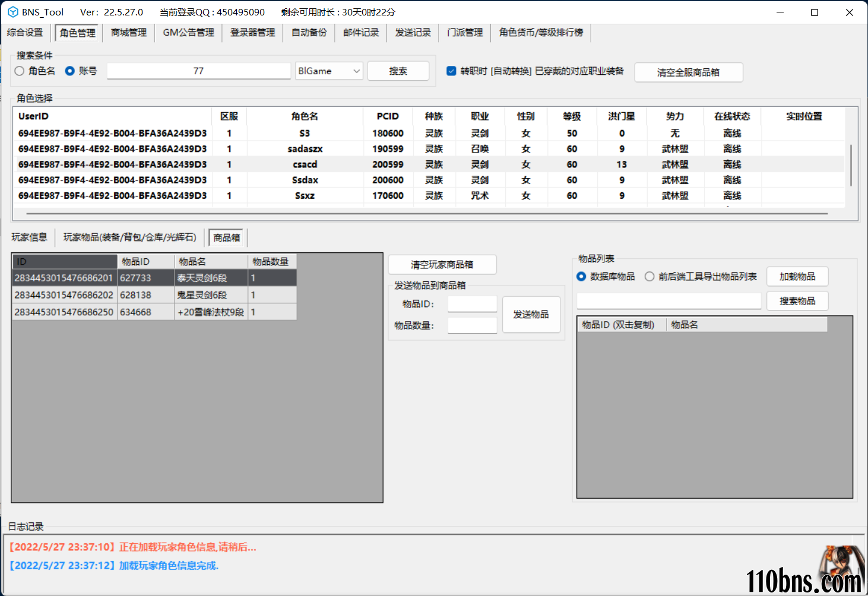Click the BNS_Tool app icon in title bar

tap(12, 12)
